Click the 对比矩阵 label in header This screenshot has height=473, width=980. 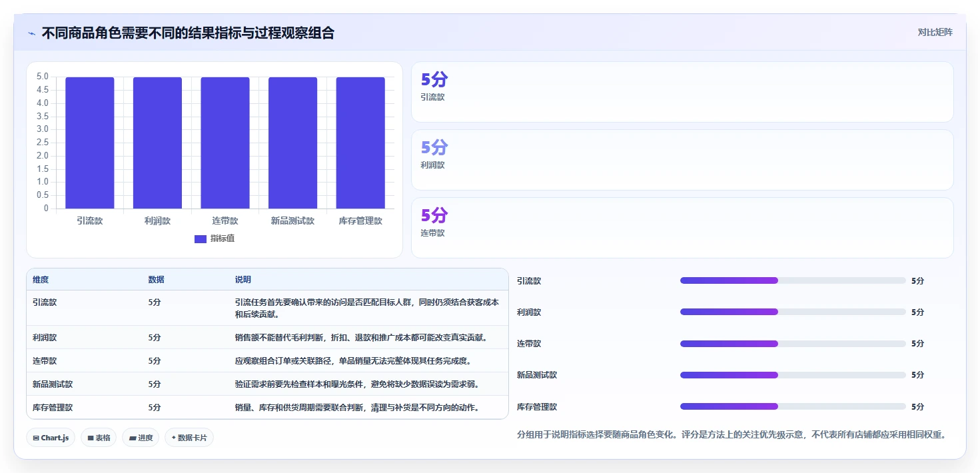point(935,32)
